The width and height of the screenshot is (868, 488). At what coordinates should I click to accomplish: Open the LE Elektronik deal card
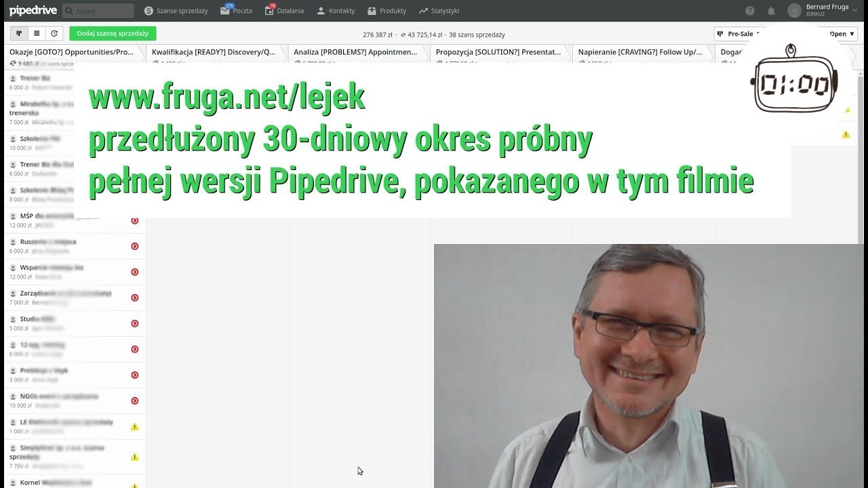pos(75,426)
